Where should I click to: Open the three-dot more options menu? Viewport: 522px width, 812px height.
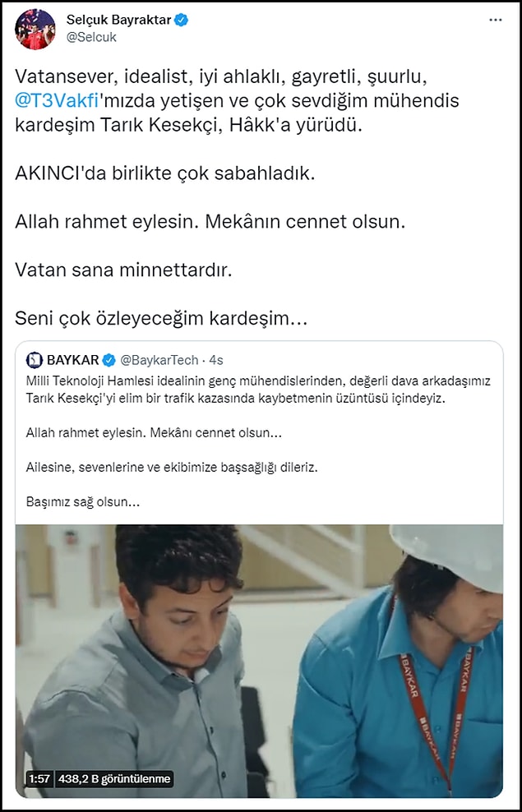[x=496, y=21]
